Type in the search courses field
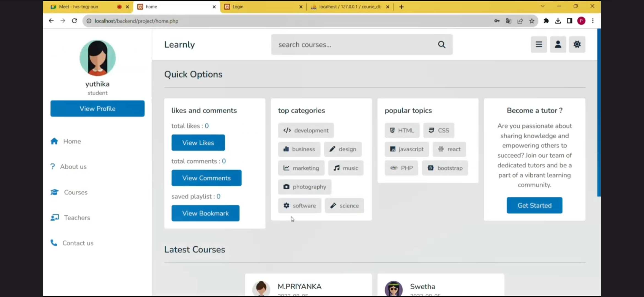 click(x=355, y=45)
